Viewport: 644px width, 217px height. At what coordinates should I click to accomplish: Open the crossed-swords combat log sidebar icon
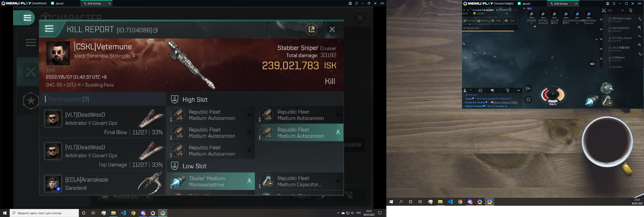[x=31, y=72]
